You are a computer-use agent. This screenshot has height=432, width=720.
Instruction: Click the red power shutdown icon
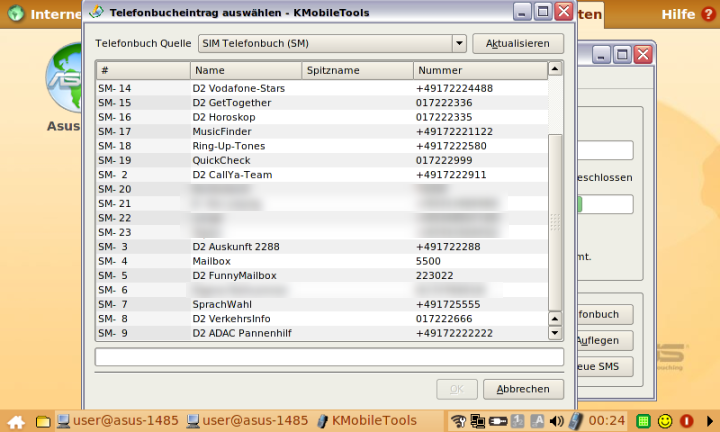point(686,421)
